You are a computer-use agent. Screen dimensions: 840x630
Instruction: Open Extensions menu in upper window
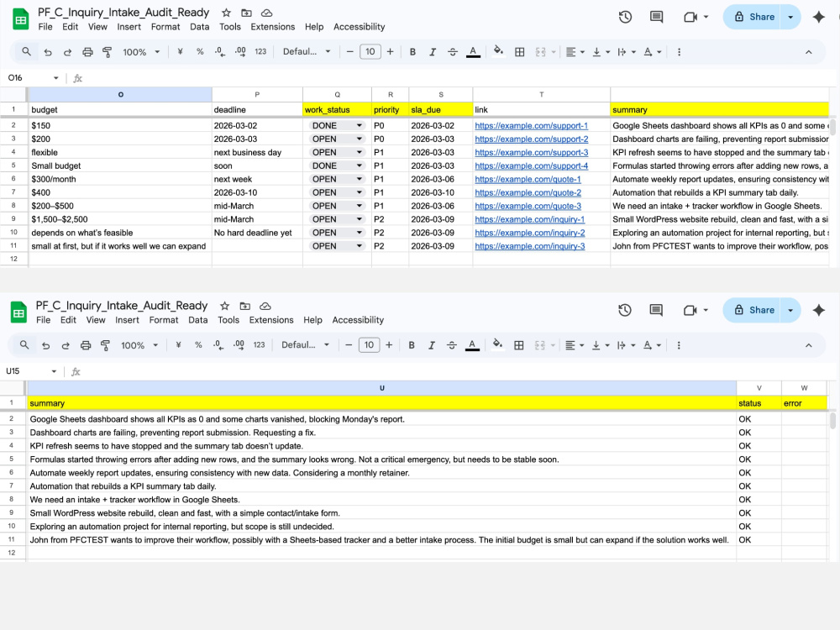(x=273, y=27)
